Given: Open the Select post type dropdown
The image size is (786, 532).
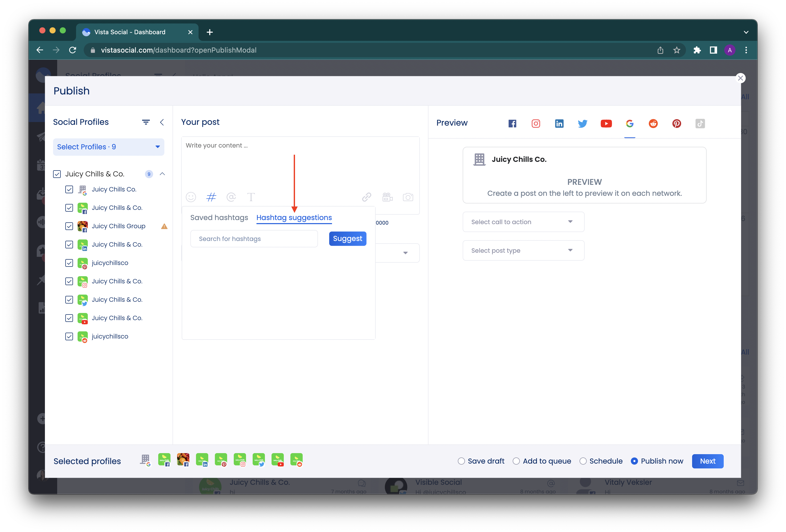Looking at the screenshot, I should tap(523, 250).
